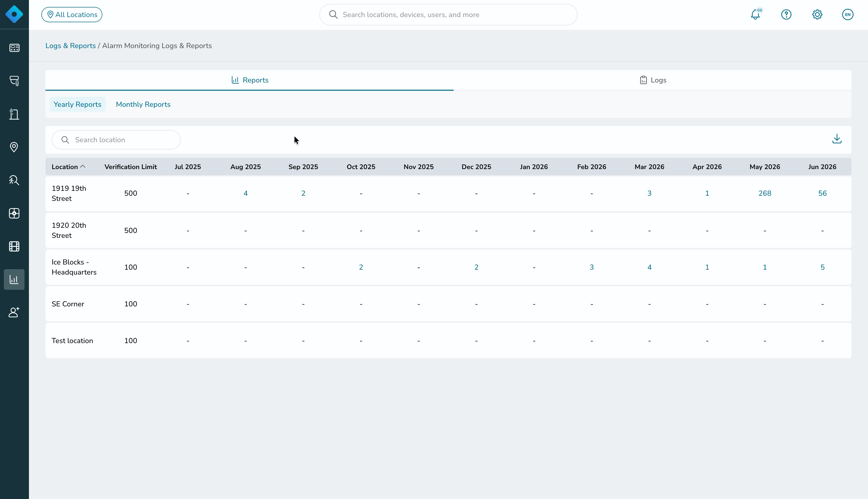Open 1919 19th Street Mar 2026 value 3

click(649, 193)
